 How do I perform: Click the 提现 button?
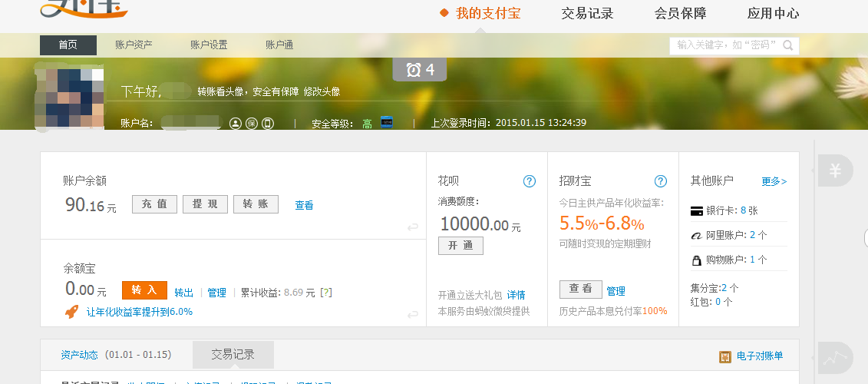(206, 204)
